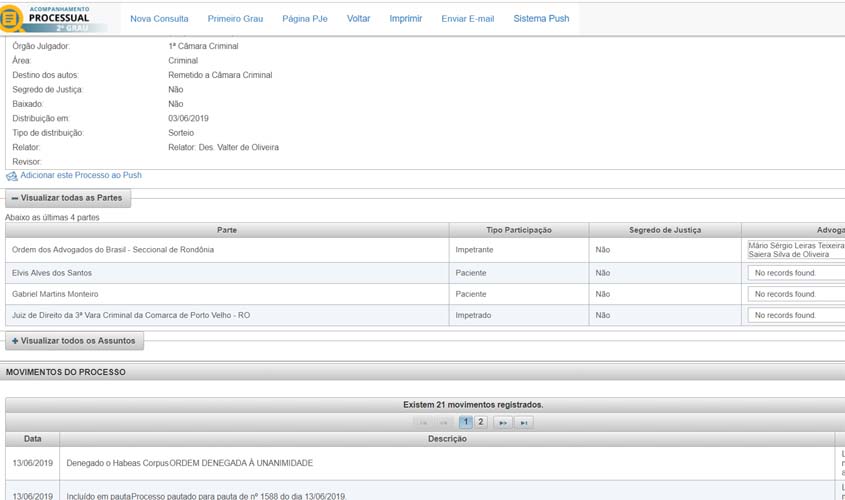The image size is (845, 500).
Task: Click the Parte column header
Action: [227, 230]
